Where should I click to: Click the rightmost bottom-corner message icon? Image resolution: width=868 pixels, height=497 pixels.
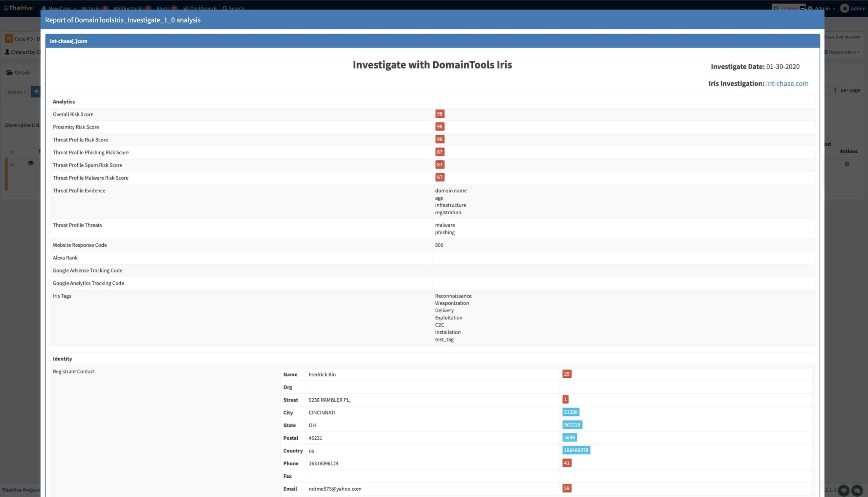(x=857, y=490)
